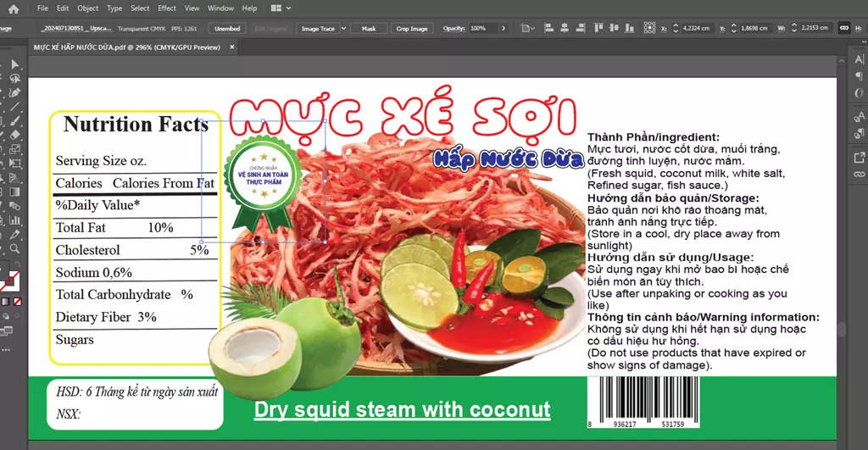Click Horizontal Align Center icon
Viewport: 868px width, 450px height.
point(565,28)
